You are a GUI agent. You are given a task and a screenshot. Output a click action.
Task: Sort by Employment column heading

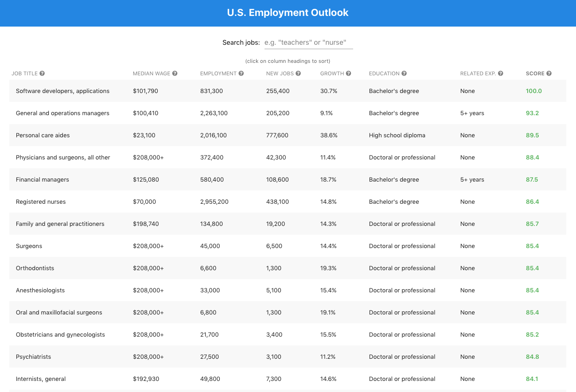coord(218,73)
